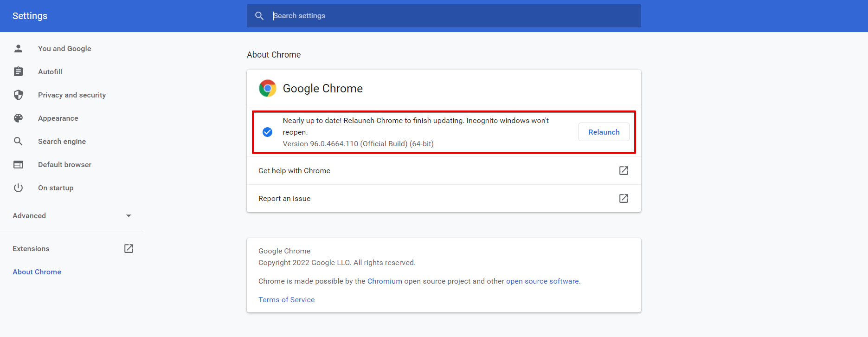This screenshot has height=337, width=868.
Task: Open Report an issue row
Action: [x=444, y=199]
